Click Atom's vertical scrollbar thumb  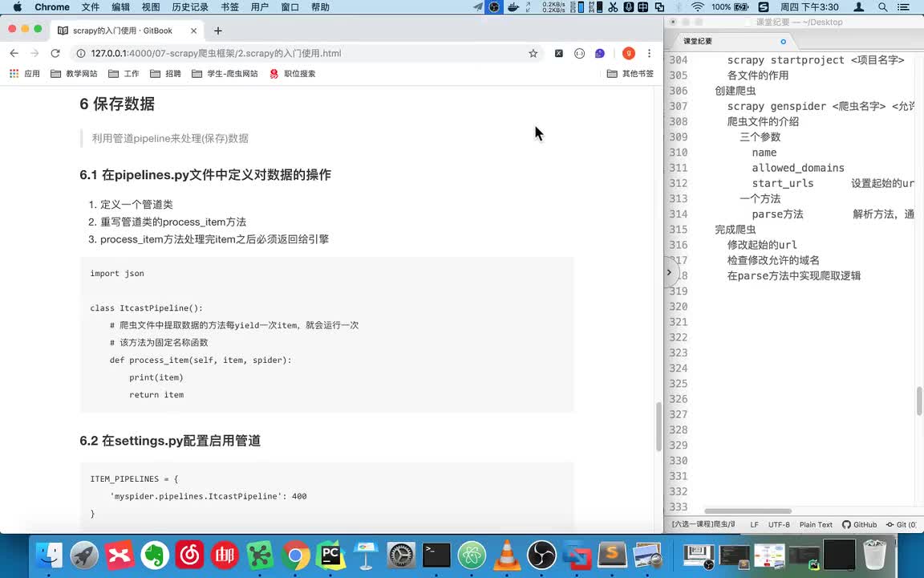pos(918,401)
